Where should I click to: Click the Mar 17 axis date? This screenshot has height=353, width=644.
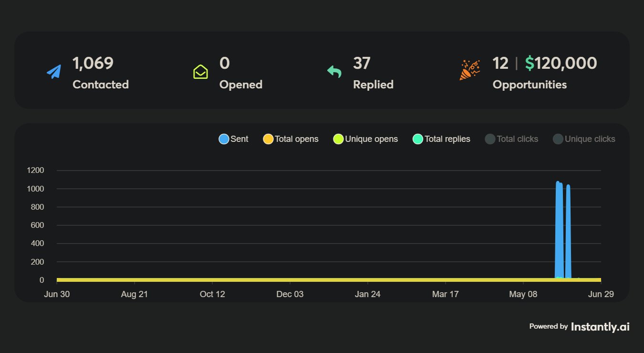446,294
